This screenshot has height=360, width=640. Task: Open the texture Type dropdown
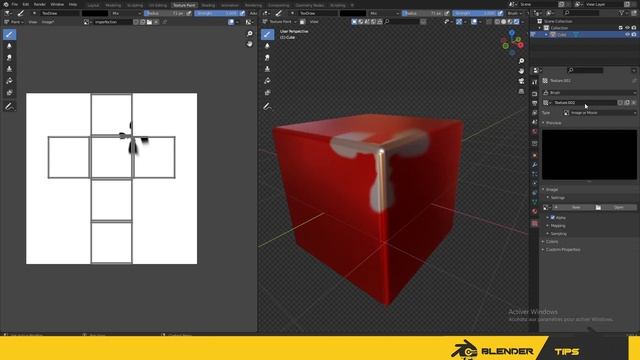click(599, 113)
